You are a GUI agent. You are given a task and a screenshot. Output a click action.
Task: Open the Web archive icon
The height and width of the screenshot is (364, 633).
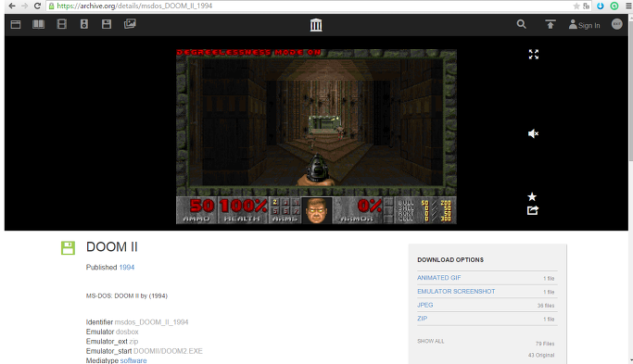[16, 25]
